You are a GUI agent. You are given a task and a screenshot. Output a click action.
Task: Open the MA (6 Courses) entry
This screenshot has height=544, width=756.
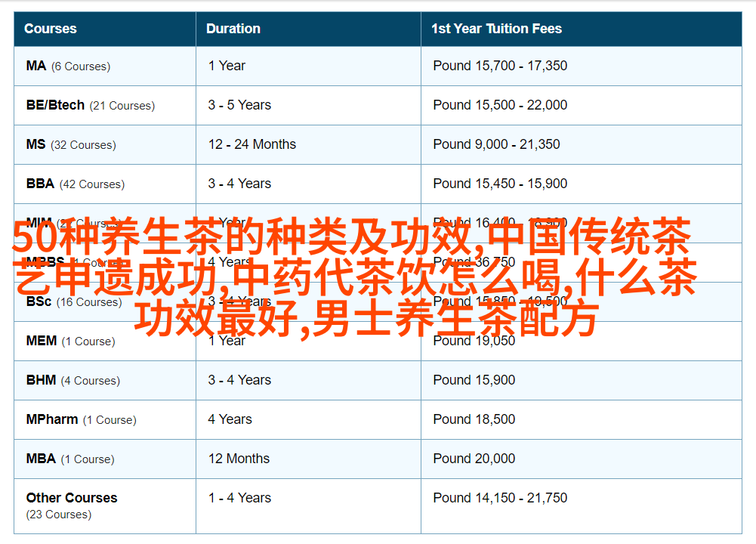[x=68, y=66]
